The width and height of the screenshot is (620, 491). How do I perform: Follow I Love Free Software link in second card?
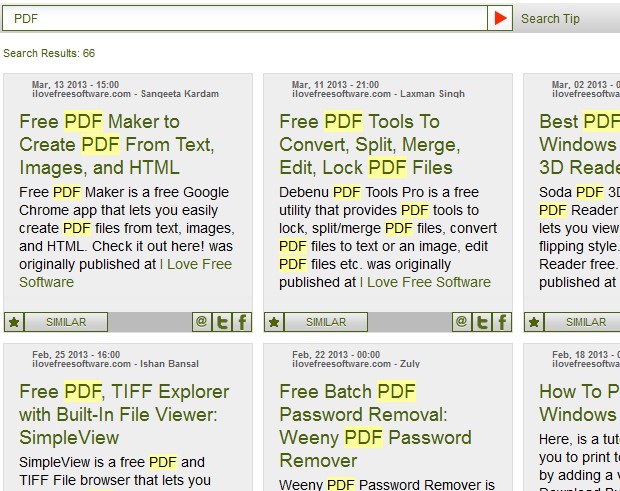pos(425,282)
